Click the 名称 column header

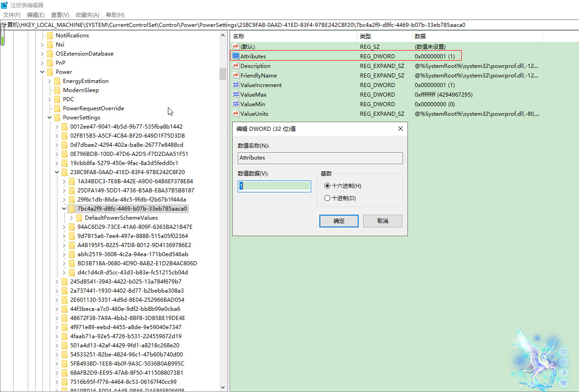click(x=293, y=36)
